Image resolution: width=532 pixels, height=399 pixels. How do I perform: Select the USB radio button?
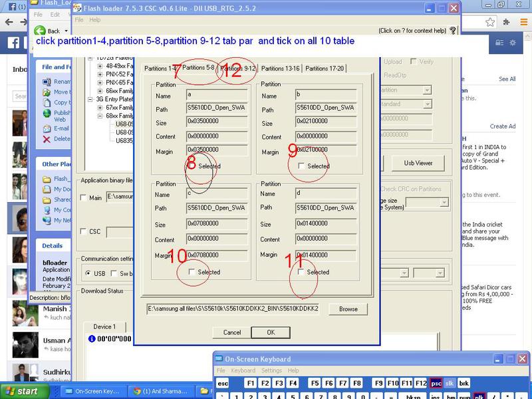[88, 273]
